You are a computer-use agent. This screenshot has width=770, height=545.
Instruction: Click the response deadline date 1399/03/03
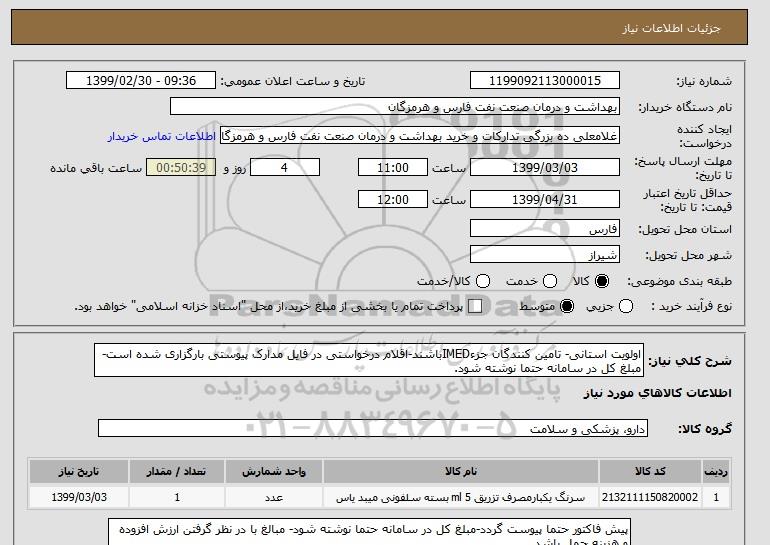pos(545,167)
